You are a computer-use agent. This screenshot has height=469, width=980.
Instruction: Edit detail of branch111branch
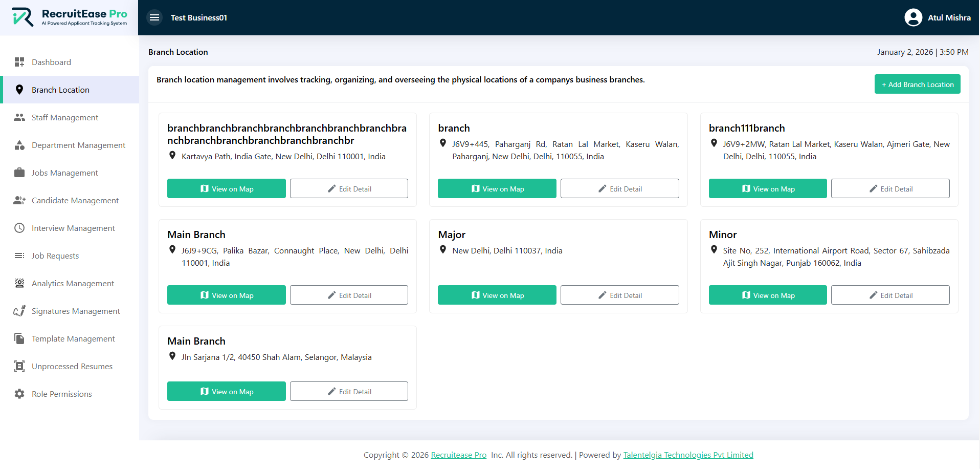coord(890,188)
